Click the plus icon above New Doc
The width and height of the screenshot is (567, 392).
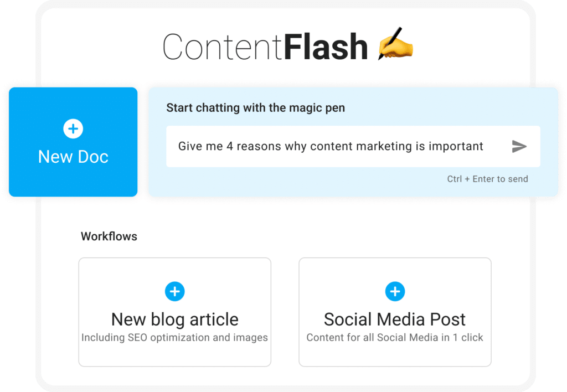point(73,129)
